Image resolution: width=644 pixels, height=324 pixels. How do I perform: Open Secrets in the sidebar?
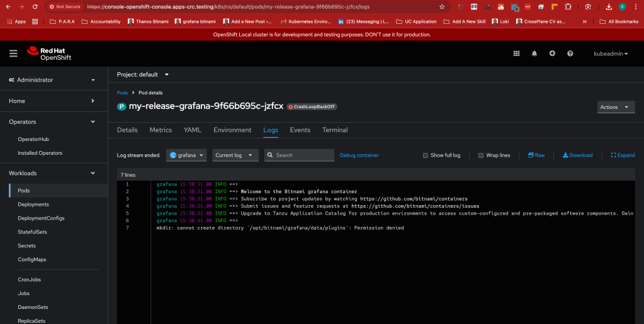tap(26, 245)
